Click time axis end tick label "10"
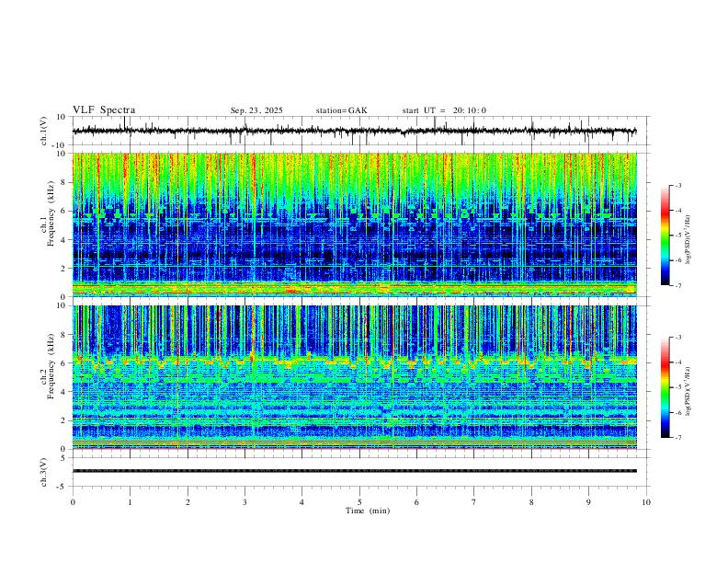 click(646, 502)
